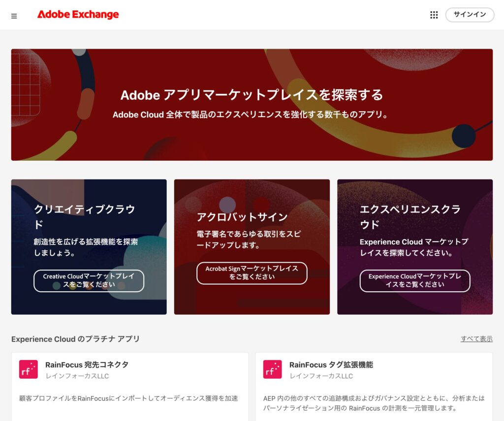Open the hamburger navigation menu
This screenshot has height=421, width=504.
pyautogui.click(x=14, y=16)
